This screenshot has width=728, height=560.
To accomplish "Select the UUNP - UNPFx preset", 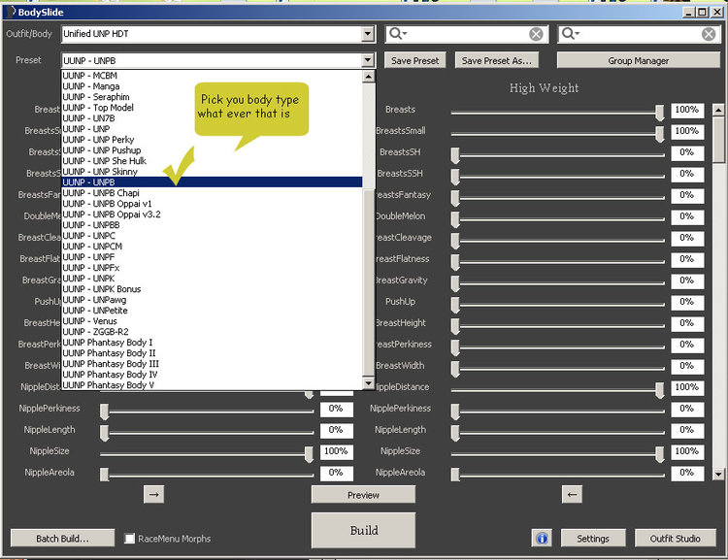I will (212, 268).
